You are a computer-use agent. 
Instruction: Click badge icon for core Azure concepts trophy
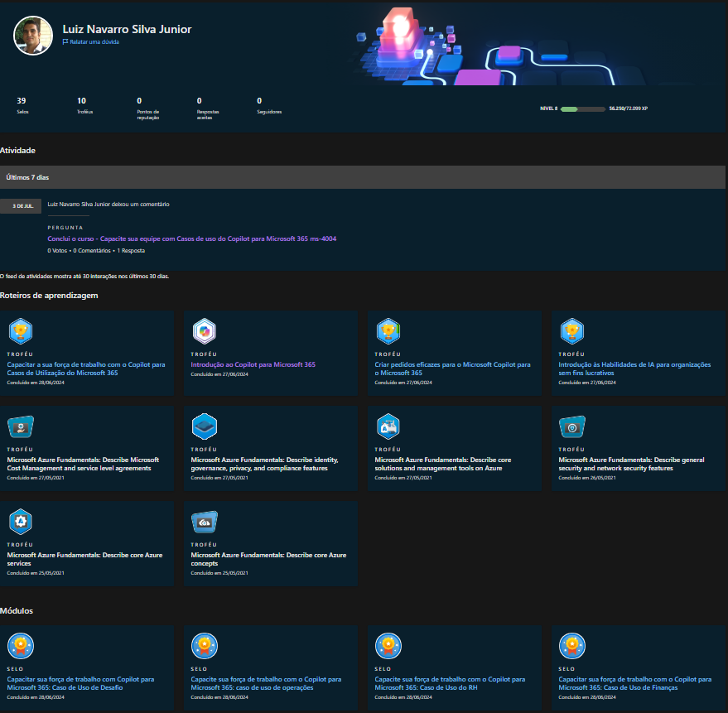pyautogui.click(x=205, y=522)
